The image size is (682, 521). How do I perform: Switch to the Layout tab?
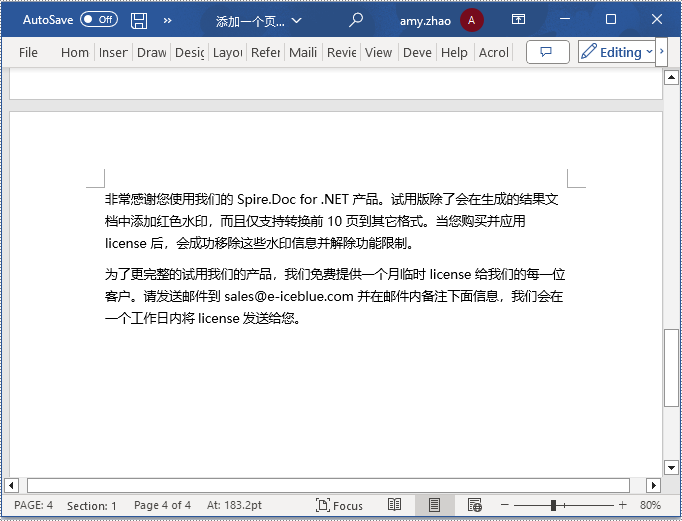coord(227,53)
